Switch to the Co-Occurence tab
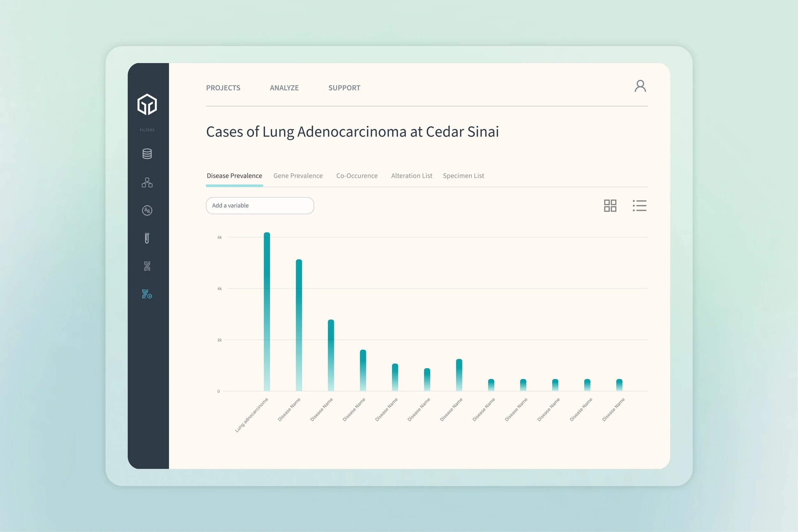 357,176
